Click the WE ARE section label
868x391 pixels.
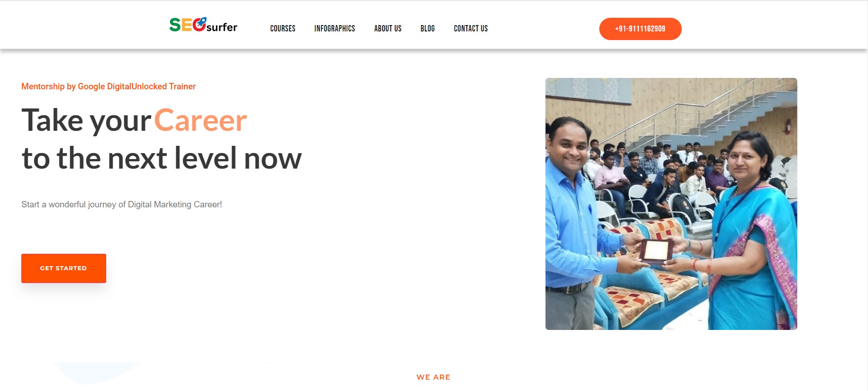(434, 377)
